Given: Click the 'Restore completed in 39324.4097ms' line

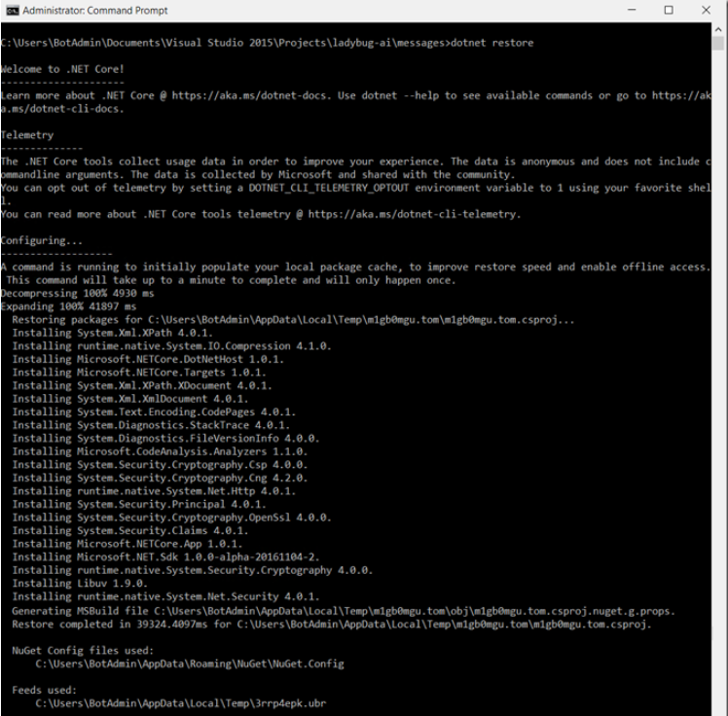Looking at the screenshot, I should coord(332,625).
